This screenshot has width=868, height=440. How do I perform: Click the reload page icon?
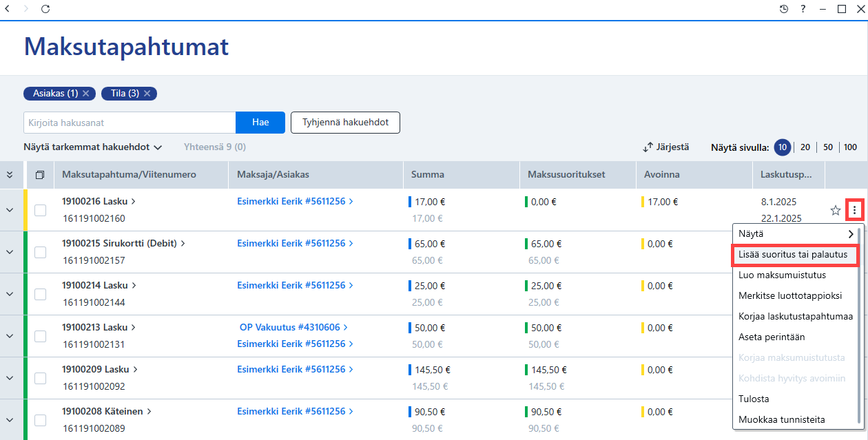(x=45, y=9)
